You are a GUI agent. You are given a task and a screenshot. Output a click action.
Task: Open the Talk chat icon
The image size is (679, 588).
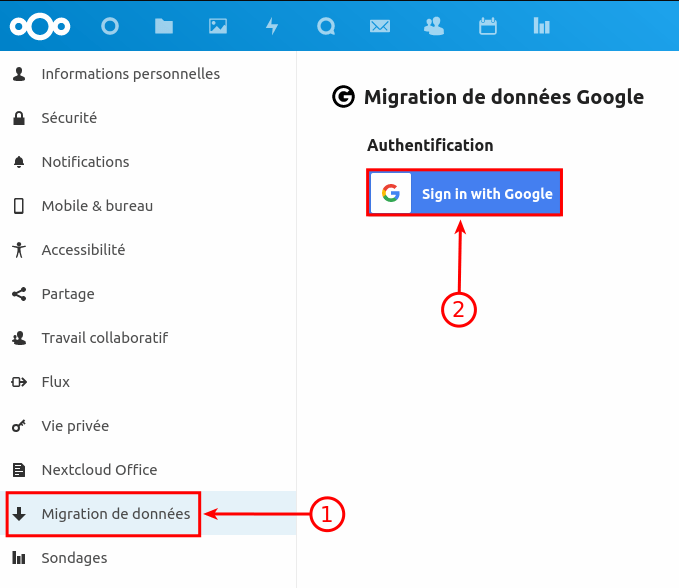pyautogui.click(x=326, y=26)
